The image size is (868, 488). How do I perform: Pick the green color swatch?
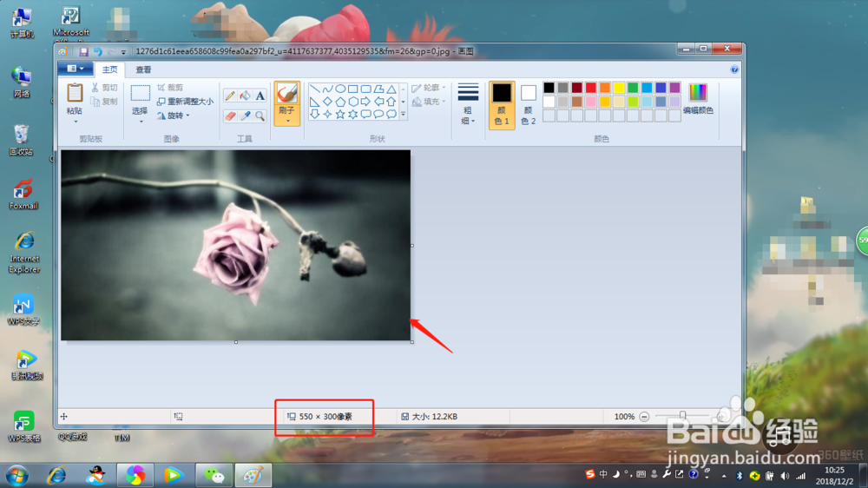coord(633,88)
